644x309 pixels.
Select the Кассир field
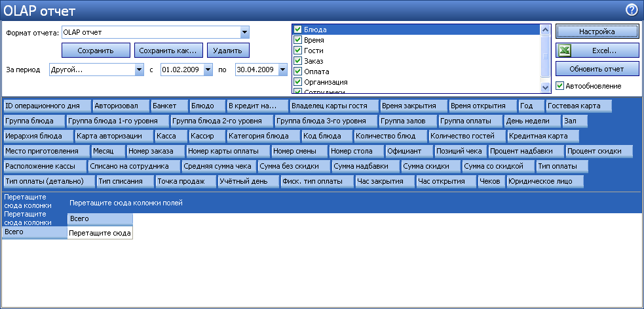pyautogui.click(x=208, y=136)
